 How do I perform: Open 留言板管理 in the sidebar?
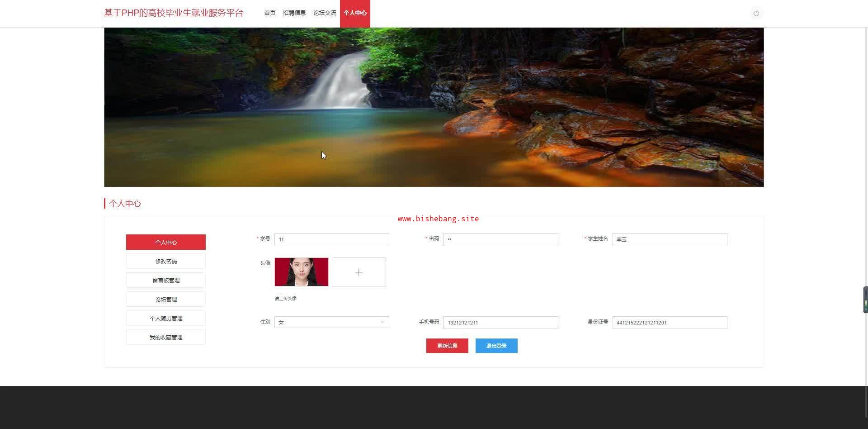pos(166,280)
